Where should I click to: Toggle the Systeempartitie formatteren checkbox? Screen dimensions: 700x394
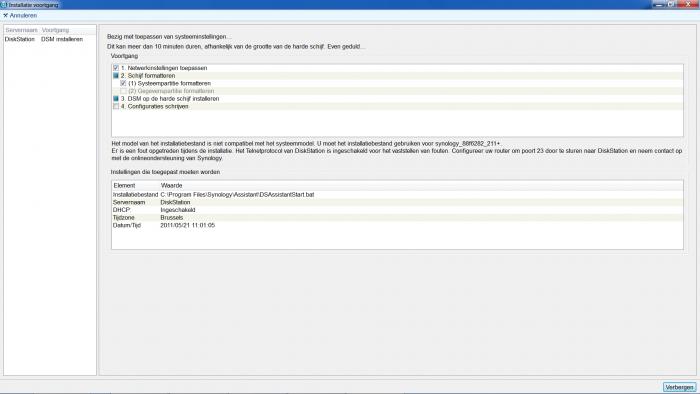click(123, 83)
